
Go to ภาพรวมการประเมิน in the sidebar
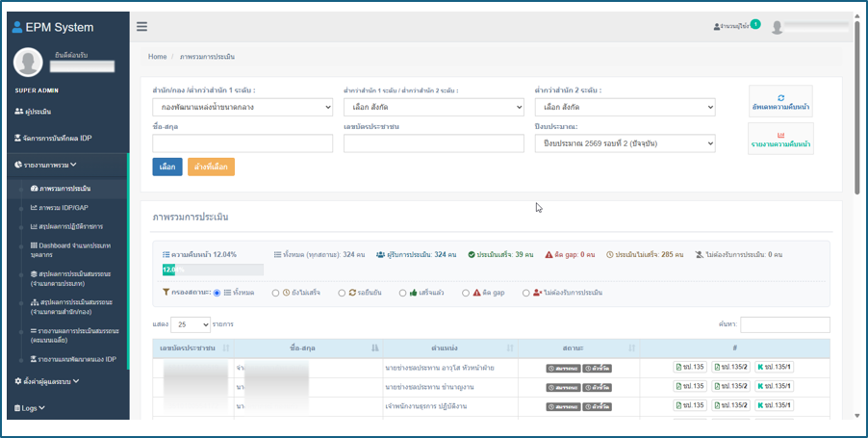[61, 189]
